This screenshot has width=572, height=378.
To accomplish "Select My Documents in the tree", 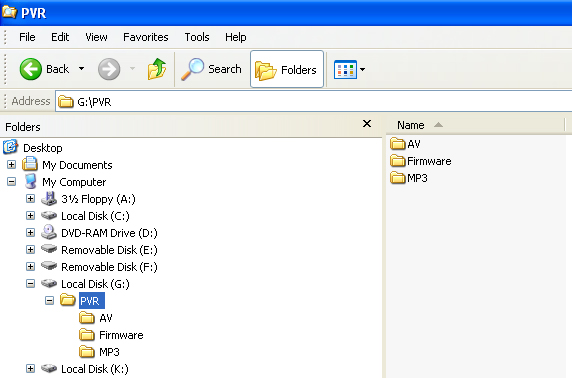I will pyautogui.click(x=77, y=165).
